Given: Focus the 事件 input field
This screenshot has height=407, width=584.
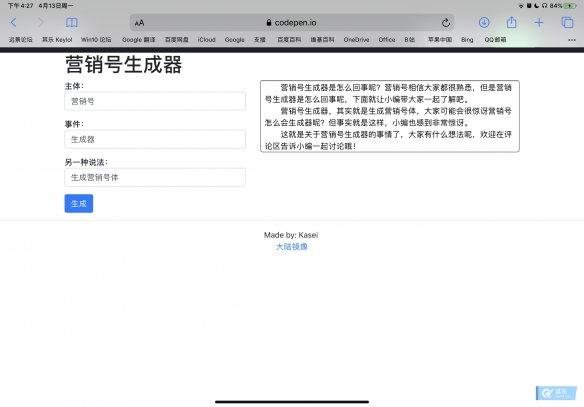Looking at the screenshot, I should click(x=155, y=139).
